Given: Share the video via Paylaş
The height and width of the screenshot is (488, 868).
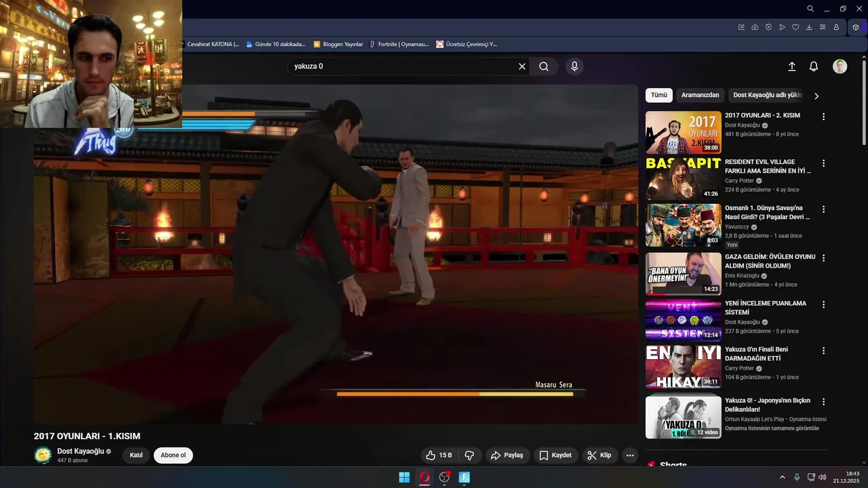Looking at the screenshot, I should [x=507, y=455].
